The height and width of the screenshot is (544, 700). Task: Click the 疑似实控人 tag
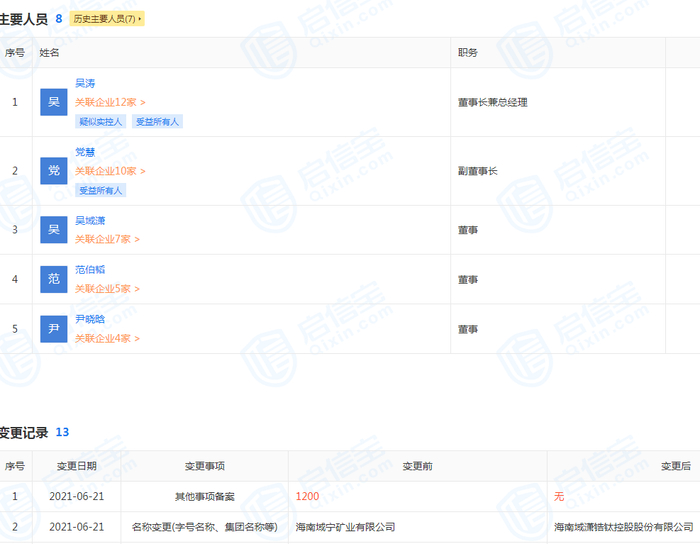[100, 121]
